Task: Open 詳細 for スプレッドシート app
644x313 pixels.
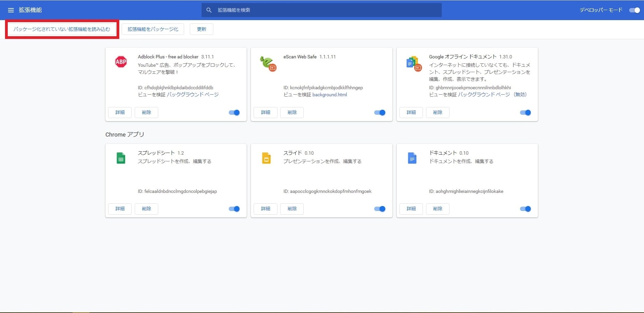Action: click(120, 209)
